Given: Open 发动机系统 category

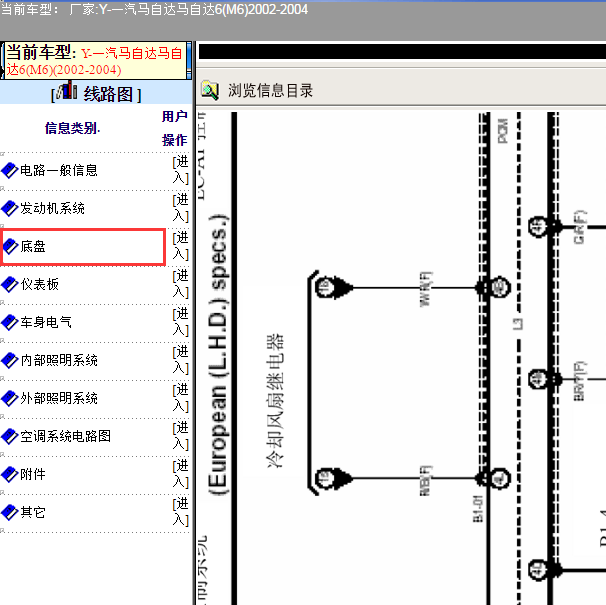Looking at the screenshot, I should point(53,208).
